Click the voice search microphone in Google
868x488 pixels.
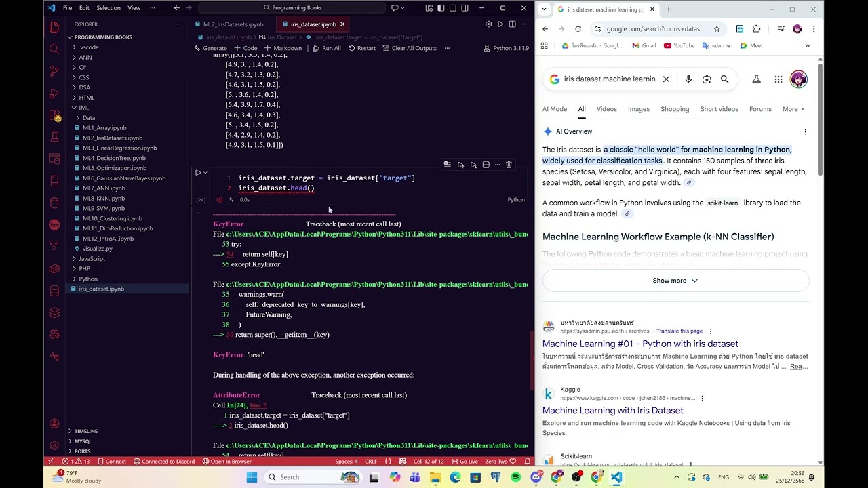[688, 79]
